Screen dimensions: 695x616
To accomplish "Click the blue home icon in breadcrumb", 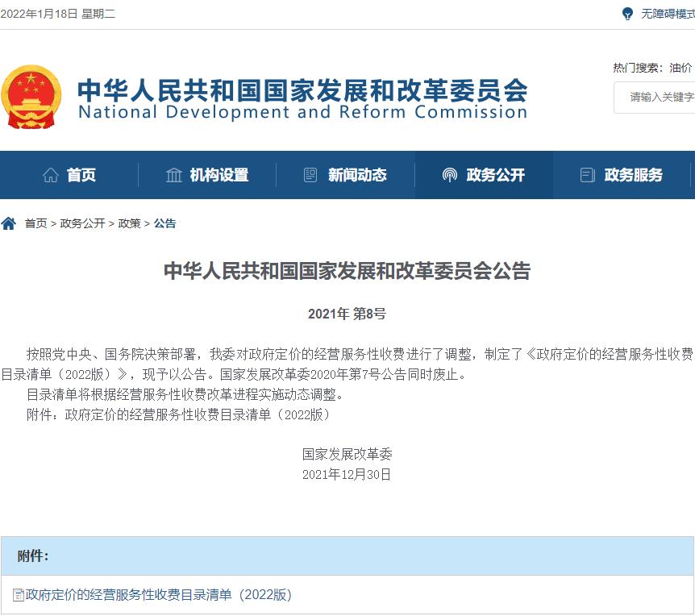I will point(8,223).
